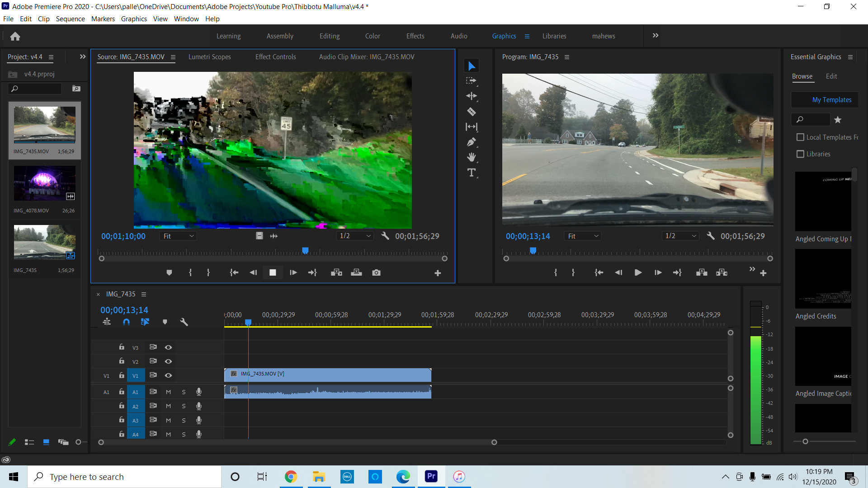
Task: Open the 1/2 playback resolution dropdown in Program monitor
Action: coord(680,235)
